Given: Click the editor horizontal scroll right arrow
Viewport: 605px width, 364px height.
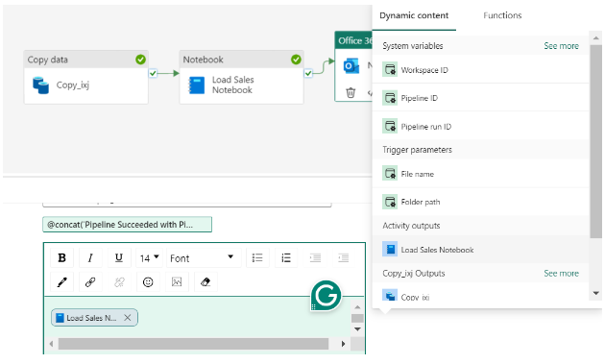Looking at the screenshot, I should click(x=343, y=344).
